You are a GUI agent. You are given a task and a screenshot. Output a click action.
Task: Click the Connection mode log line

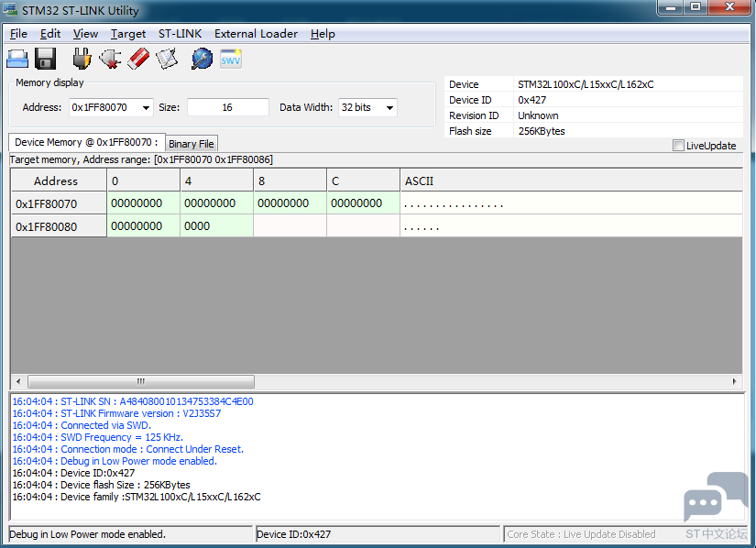(x=127, y=449)
